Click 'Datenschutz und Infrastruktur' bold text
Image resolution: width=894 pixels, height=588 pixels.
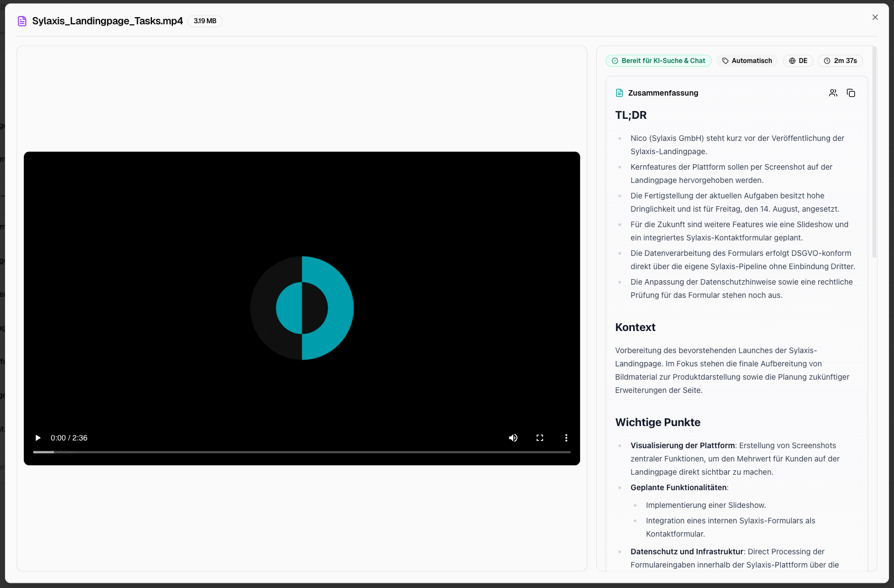[x=687, y=552]
